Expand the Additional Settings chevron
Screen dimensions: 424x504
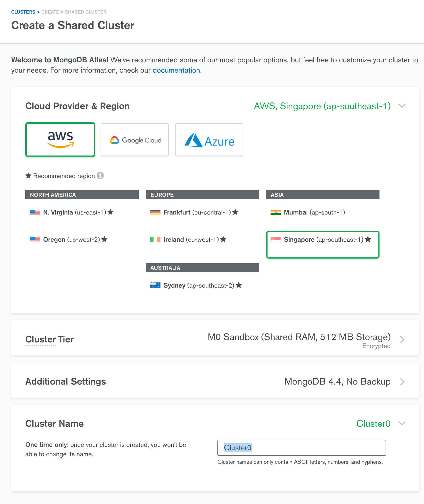click(402, 382)
